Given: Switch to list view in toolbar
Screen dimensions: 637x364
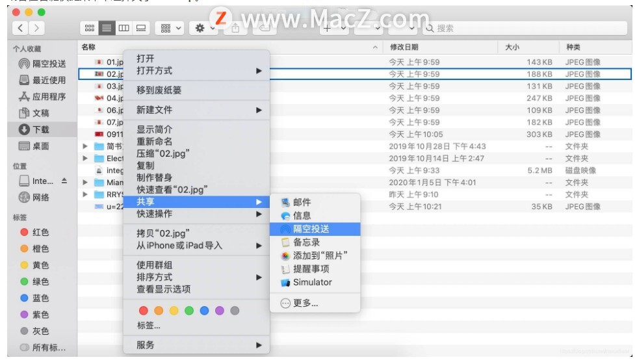Looking at the screenshot, I should pos(107,28).
